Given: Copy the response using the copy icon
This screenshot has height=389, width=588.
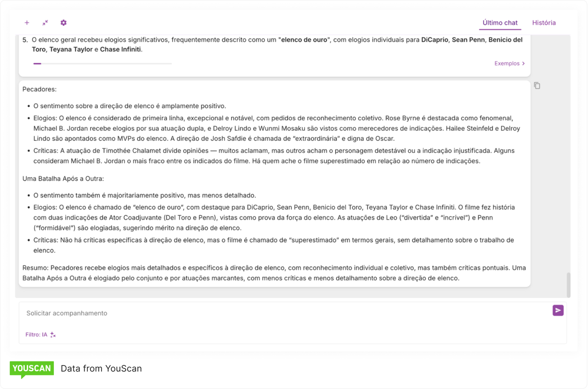Looking at the screenshot, I should (x=537, y=86).
